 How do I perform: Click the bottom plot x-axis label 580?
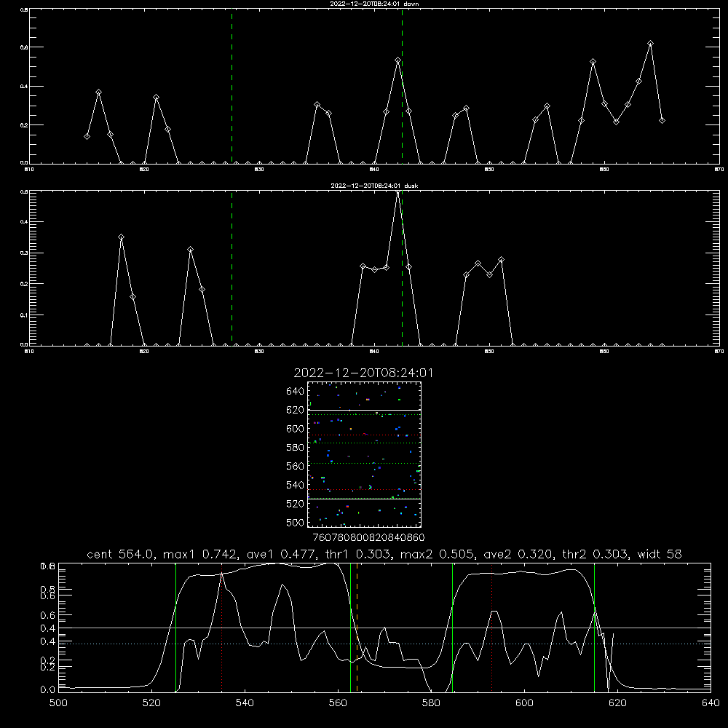point(431,703)
